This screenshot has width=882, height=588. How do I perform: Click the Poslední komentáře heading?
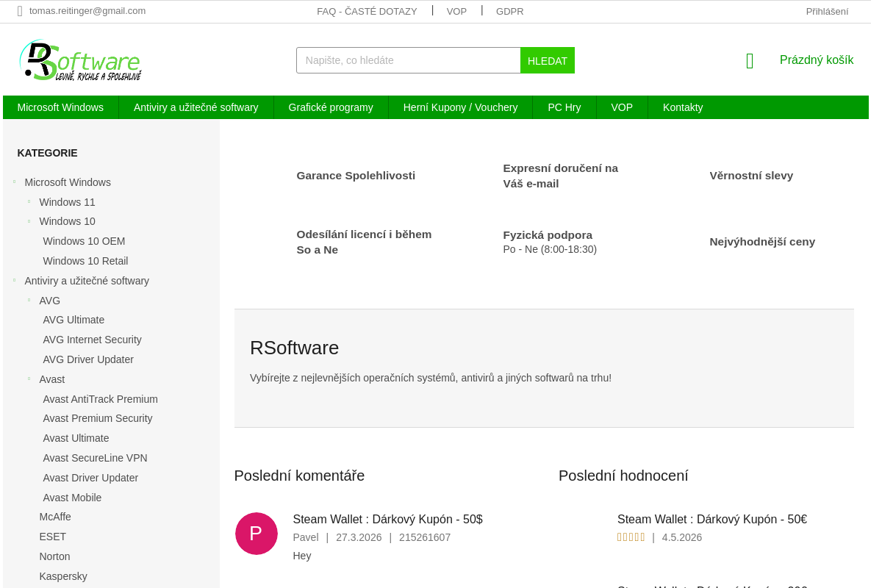(299, 476)
